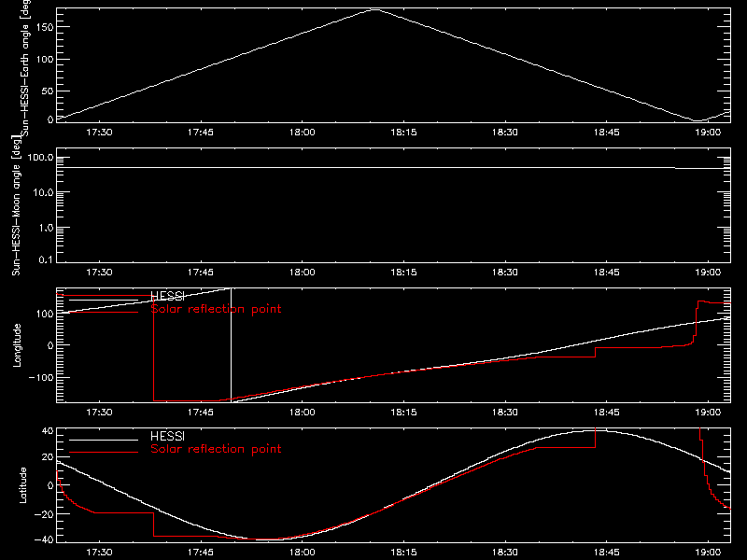Click the Longitude y-axis title
This screenshot has height=560, width=747.
click(x=17, y=345)
